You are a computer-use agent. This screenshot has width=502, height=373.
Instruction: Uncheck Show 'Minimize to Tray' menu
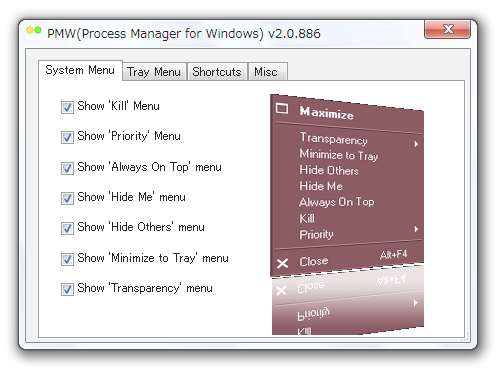point(67,259)
